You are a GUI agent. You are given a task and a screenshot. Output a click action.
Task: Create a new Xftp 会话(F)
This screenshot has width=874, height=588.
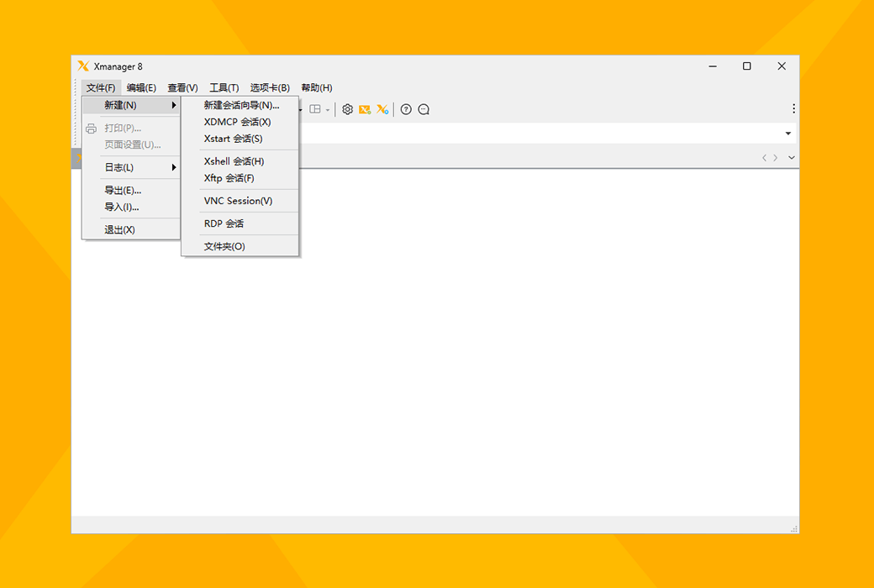[x=240, y=178]
